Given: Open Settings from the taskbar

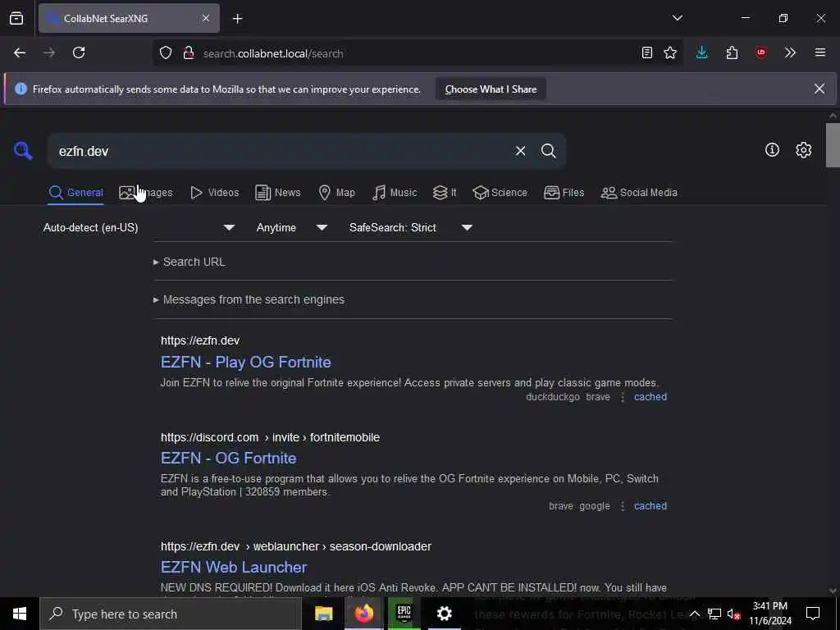Looking at the screenshot, I should click(444, 614).
